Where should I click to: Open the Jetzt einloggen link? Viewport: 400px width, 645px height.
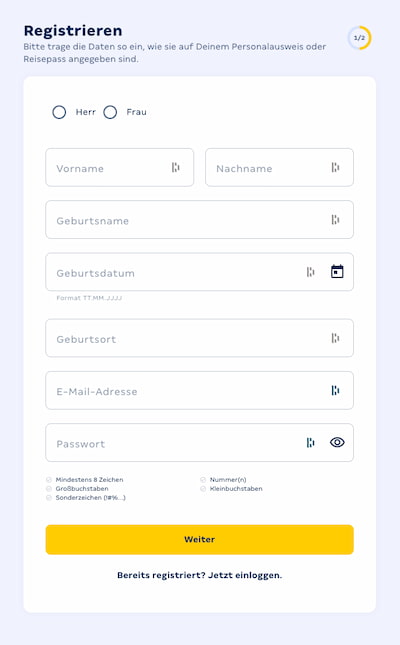245,575
